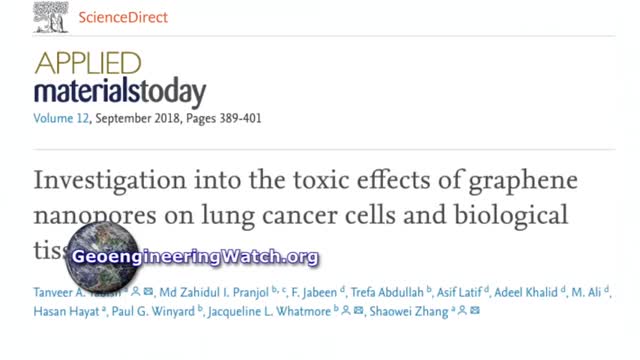This screenshot has height=360, width=640.
Task: Open author Adeel Khalid
Action: (x=526, y=292)
